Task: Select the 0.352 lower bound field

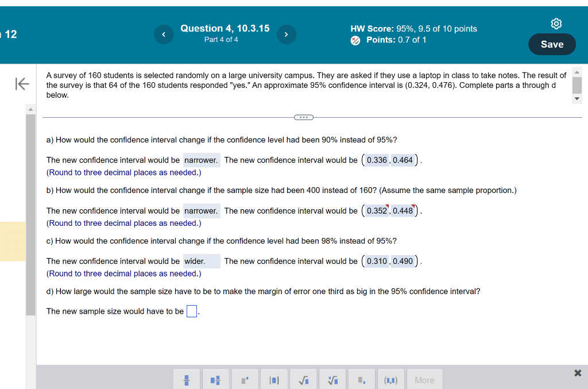Action: (x=377, y=211)
